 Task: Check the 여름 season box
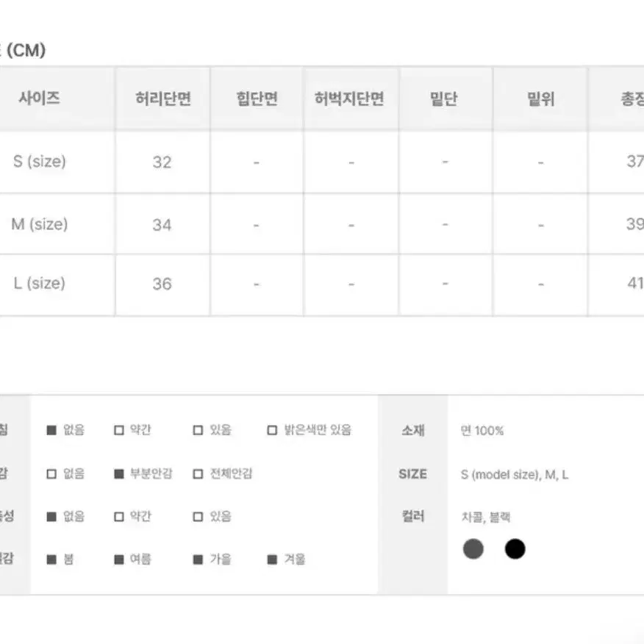(118, 559)
